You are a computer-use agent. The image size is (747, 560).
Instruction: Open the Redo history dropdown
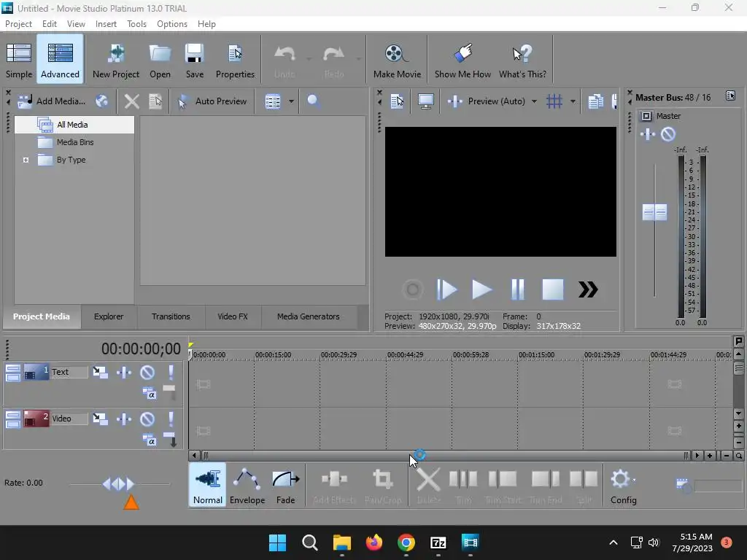[x=358, y=59]
